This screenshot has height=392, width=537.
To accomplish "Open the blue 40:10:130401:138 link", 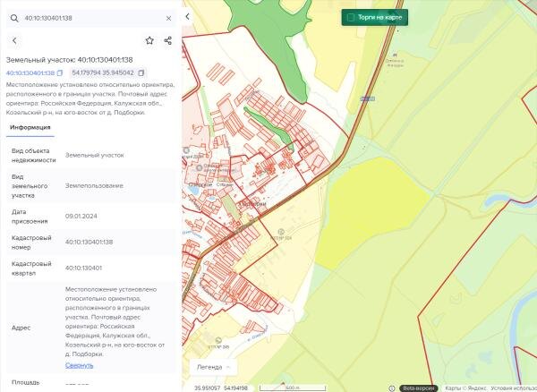I will [30, 72].
